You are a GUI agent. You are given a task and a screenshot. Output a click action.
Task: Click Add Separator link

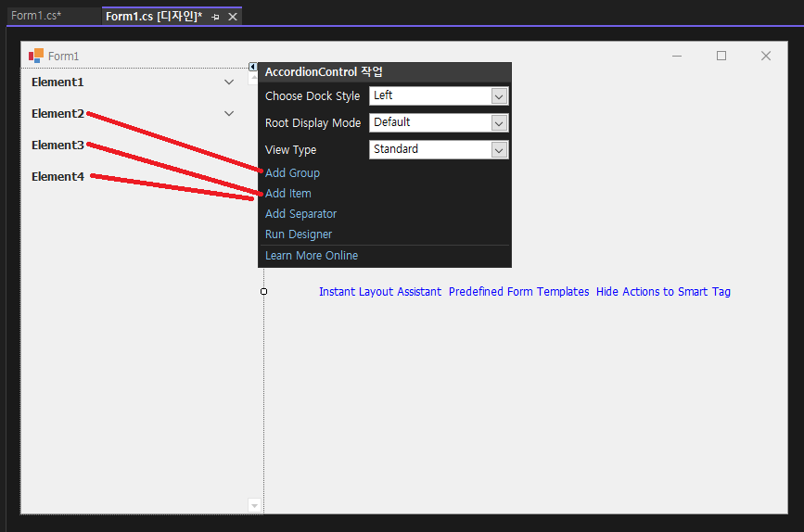pos(301,214)
